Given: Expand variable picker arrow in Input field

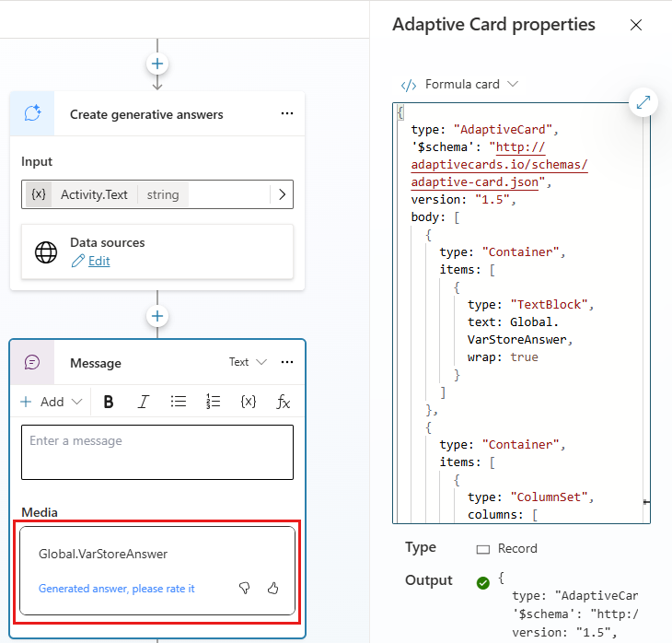Looking at the screenshot, I should point(282,194).
